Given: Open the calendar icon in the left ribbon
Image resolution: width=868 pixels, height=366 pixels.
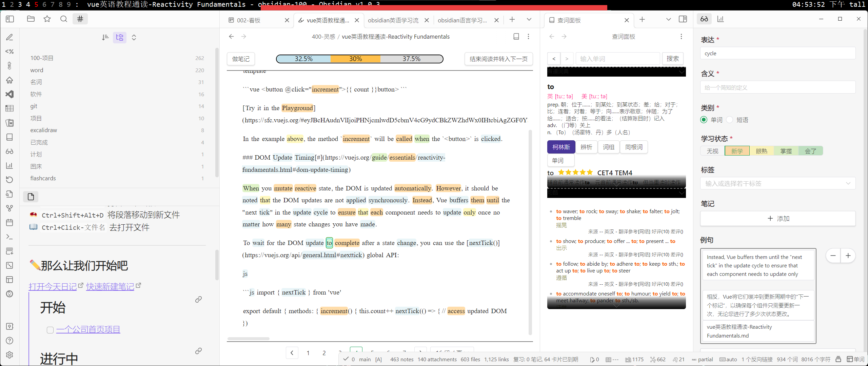Looking at the screenshot, I should (9, 222).
